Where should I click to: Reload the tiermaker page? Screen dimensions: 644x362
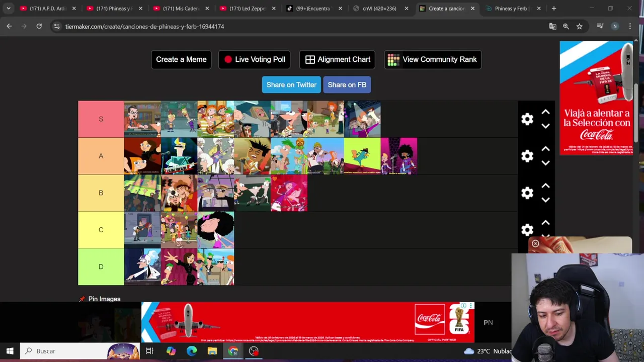click(39, 26)
